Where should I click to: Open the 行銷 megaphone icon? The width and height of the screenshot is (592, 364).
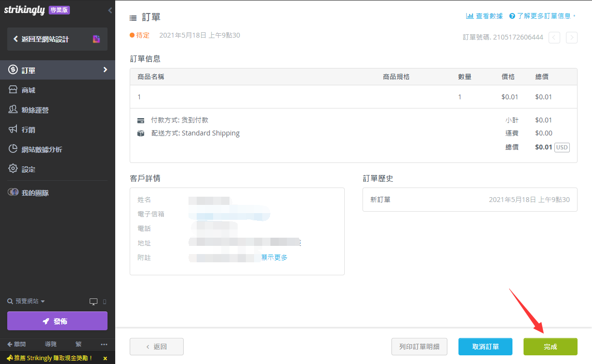(x=13, y=130)
